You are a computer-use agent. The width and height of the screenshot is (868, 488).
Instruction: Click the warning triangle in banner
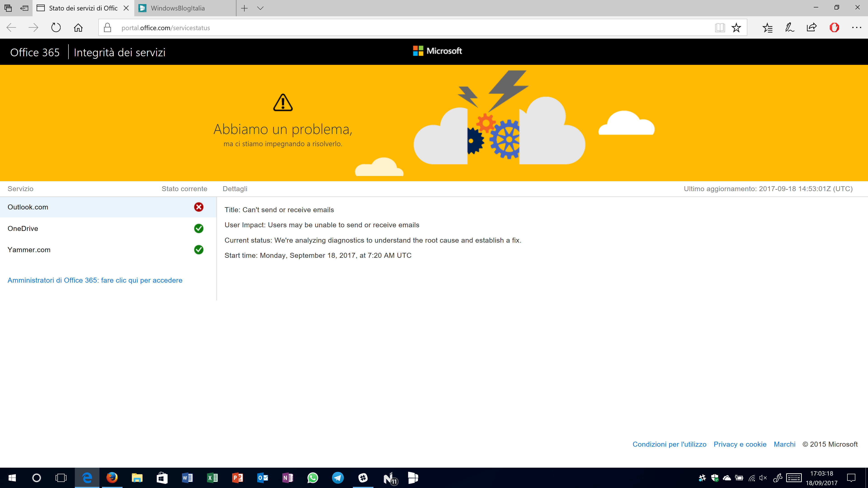tap(283, 102)
